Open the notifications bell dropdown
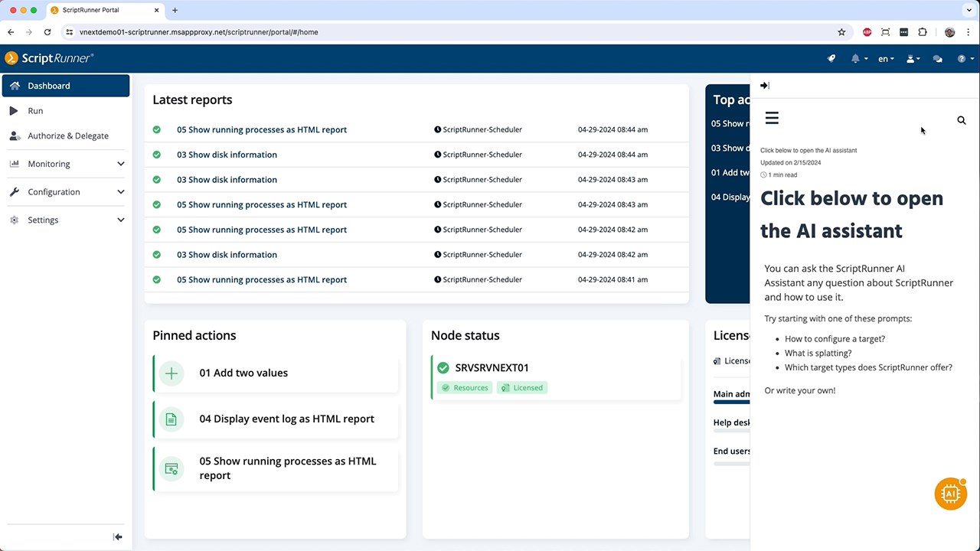 [x=859, y=58]
